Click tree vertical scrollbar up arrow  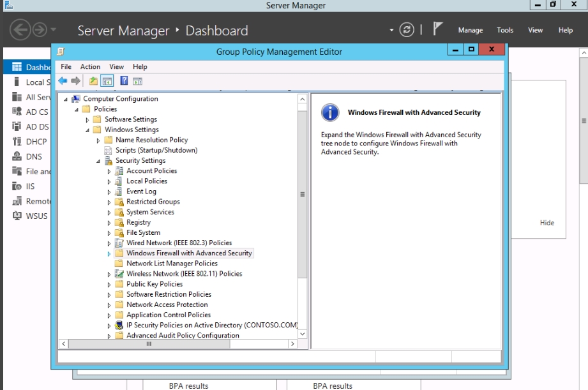pyautogui.click(x=303, y=99)
